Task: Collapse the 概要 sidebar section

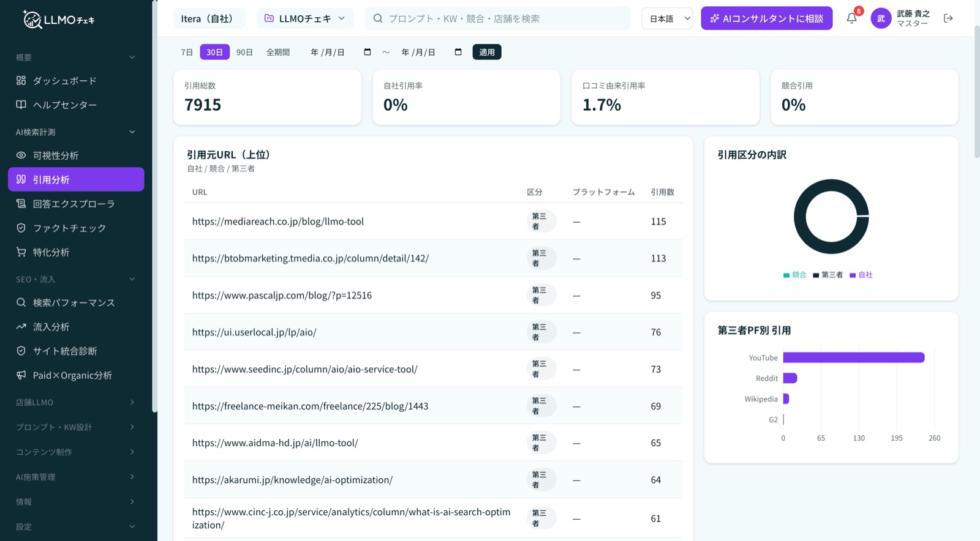Action: pyautogui.click(x=132, y=57)
